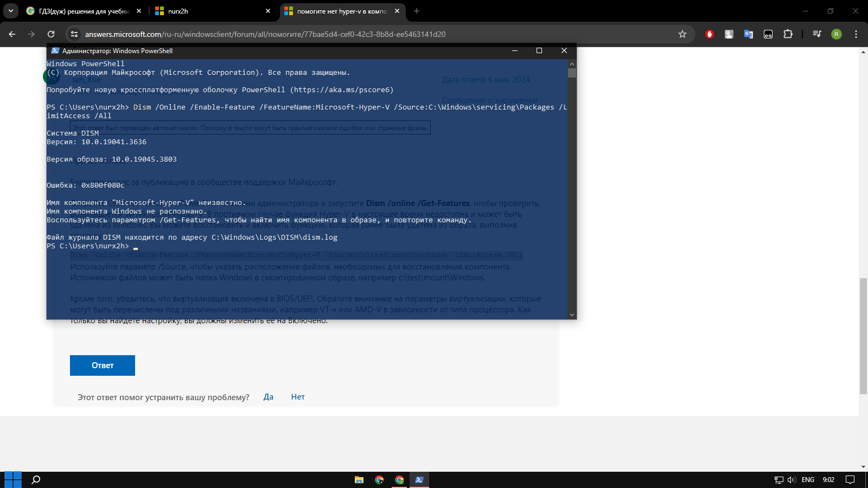Click the blue Ответ button
This screenshot has width=868, height=488.
103,365
